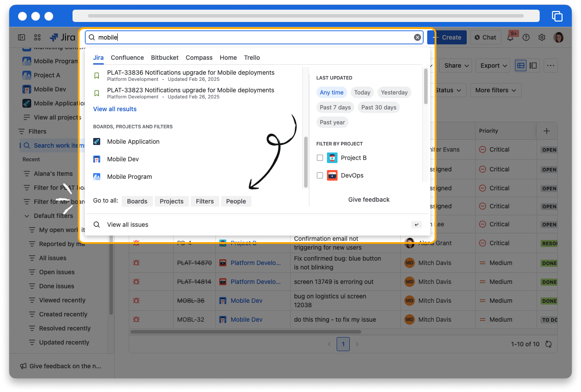Go to all Filters
The width and height of the screenshot is (581, 392).
tap(205, 201)
